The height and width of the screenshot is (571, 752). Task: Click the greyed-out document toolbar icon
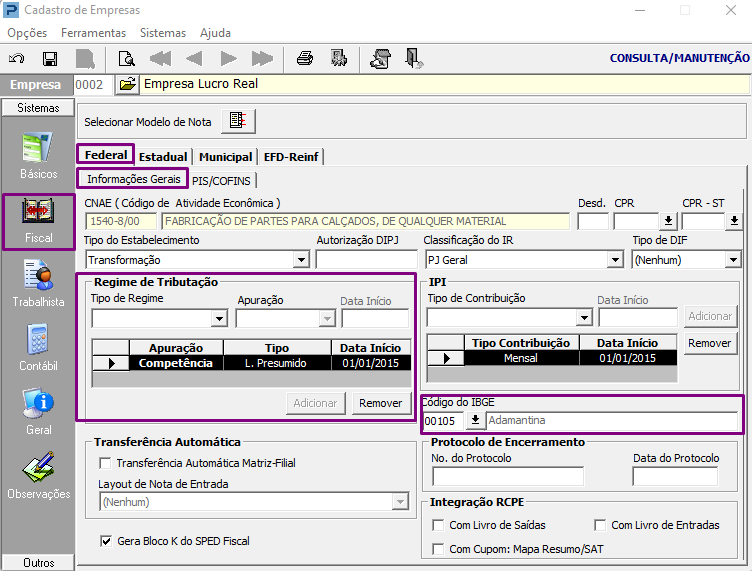click(x=85, y=59)
